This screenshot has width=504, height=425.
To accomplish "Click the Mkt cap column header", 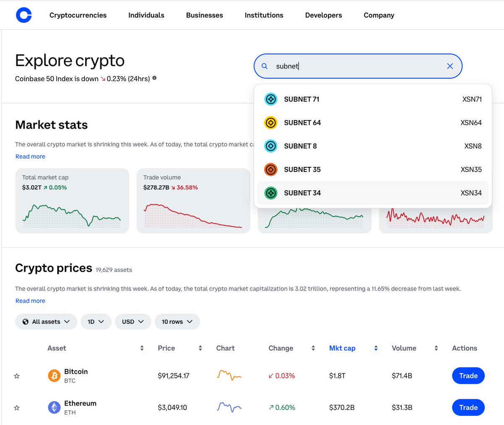I will (x=342, y=348).
